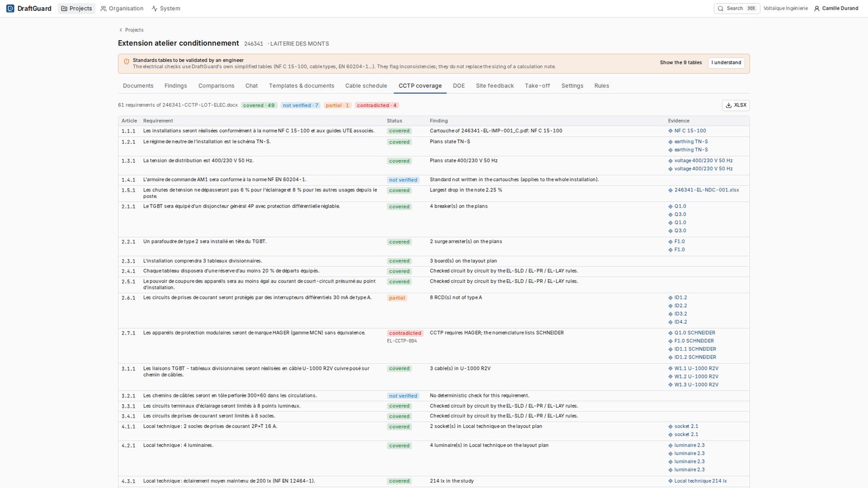Click the not verified badge in row 1.4.1

tap(403, 180)
